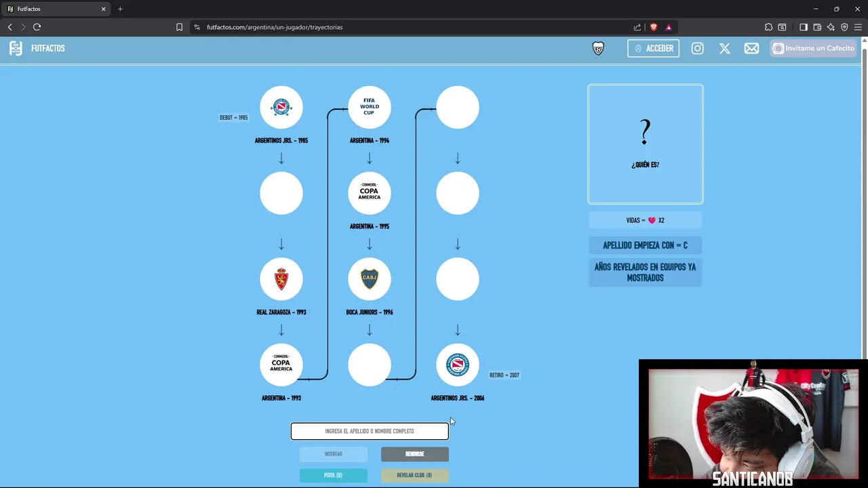Click the FutFactos logo icon
Viewport: 868px width, 488px height.
16,48
